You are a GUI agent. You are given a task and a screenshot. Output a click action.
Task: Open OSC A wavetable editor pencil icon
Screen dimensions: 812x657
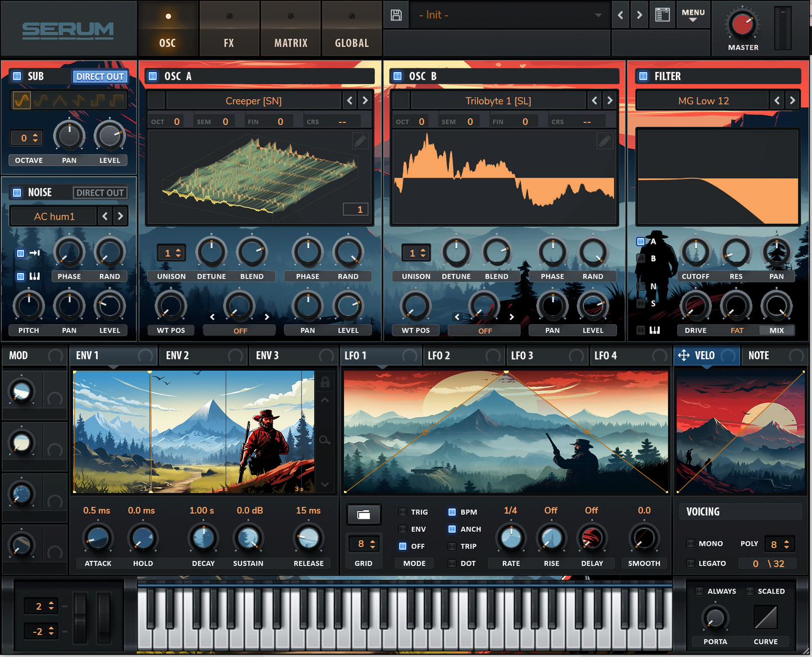click(360, 140)
